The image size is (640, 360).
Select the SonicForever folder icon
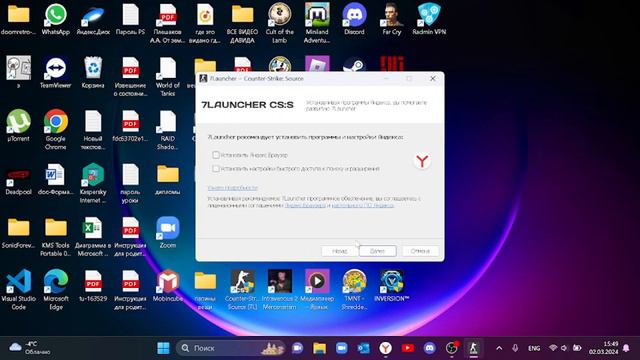click(x=18, y=233)
